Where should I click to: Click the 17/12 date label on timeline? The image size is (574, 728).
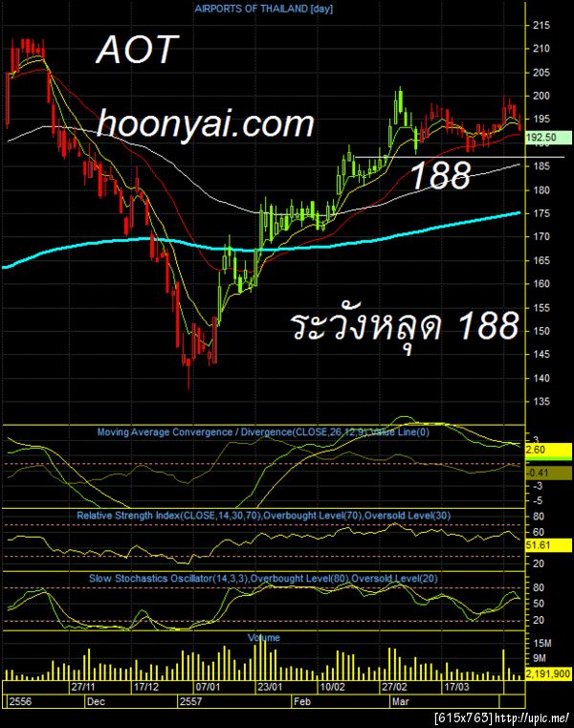tap(145, 687)
